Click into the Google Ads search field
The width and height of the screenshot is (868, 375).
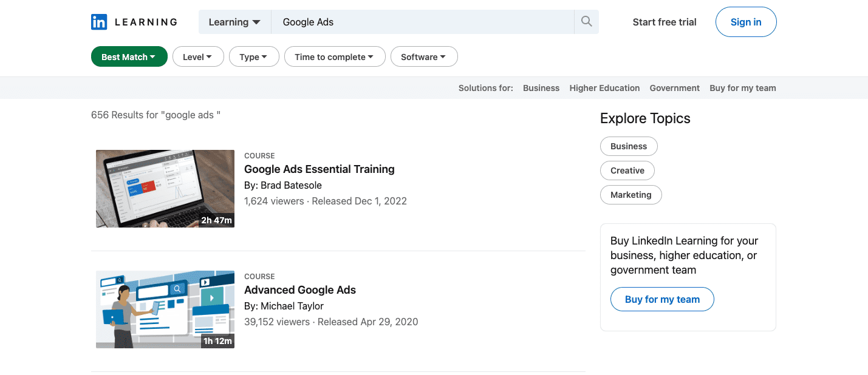[422, 22]
